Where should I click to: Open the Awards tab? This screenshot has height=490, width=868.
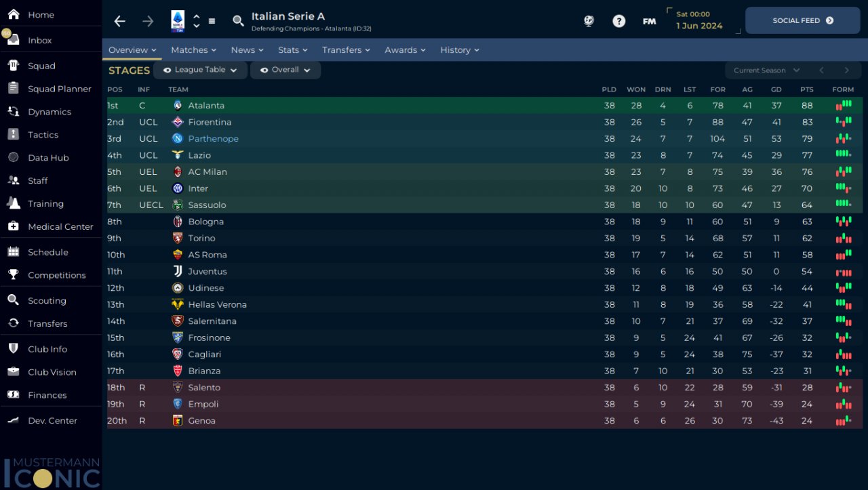[x=405, y=50]
